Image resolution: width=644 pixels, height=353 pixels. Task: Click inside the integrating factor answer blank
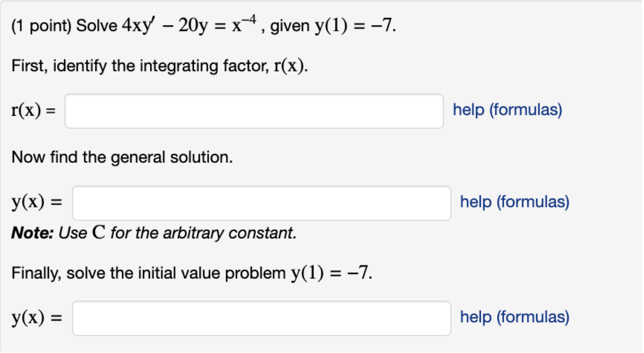coord(254,110)
